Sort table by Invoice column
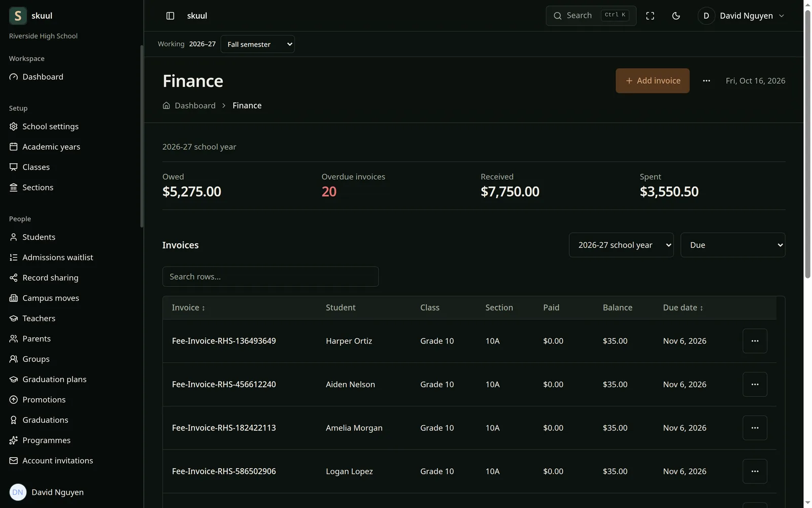The height and width of the screenshot is (508, 812). [188, 308]
